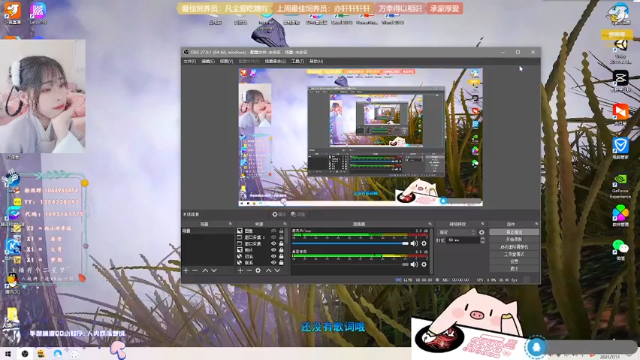Open the 工具(T) Tools menu

(x=298, y=61)
